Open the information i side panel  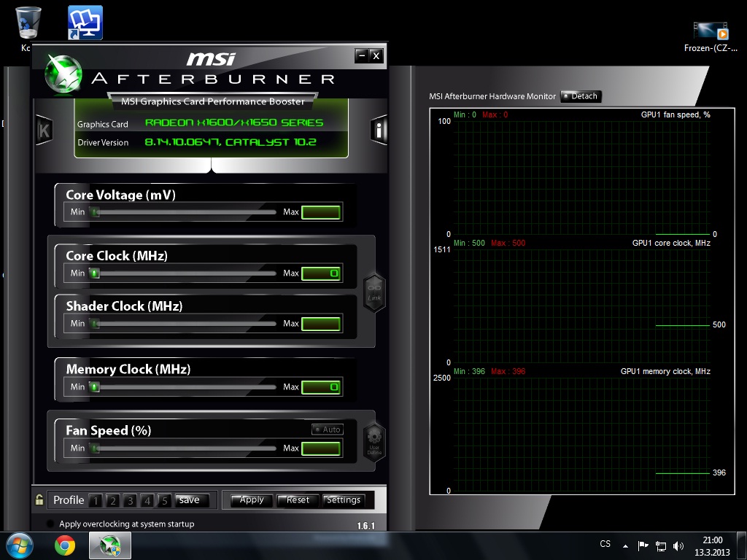coord(379,130)
